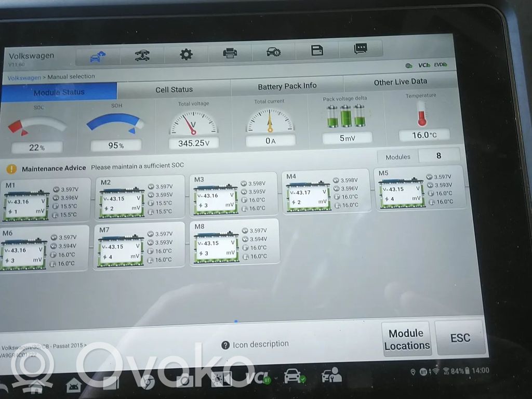Open the message feedback icon
Screen dimensions: 532x399
(x=361, y=48)
